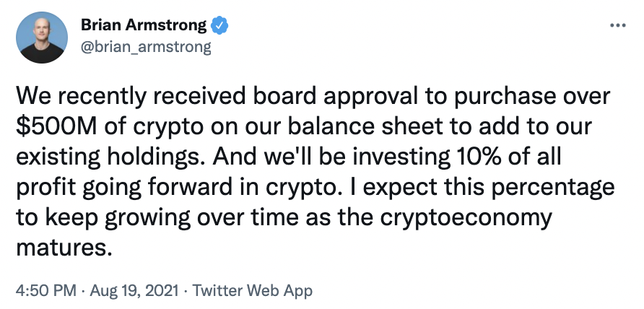Click the 4:50 PM timestamp

pyautogui.click(x=46, y=291)
